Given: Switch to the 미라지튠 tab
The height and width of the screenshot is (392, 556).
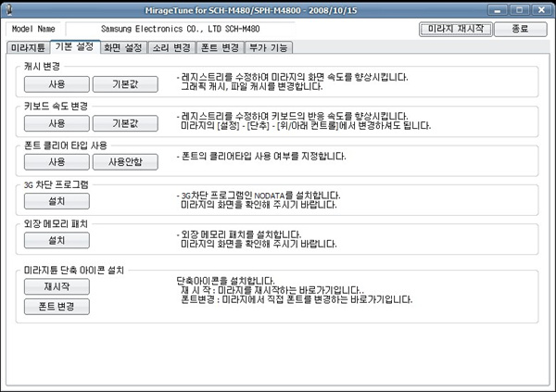Looking at the screenshot, I should 28,47.
